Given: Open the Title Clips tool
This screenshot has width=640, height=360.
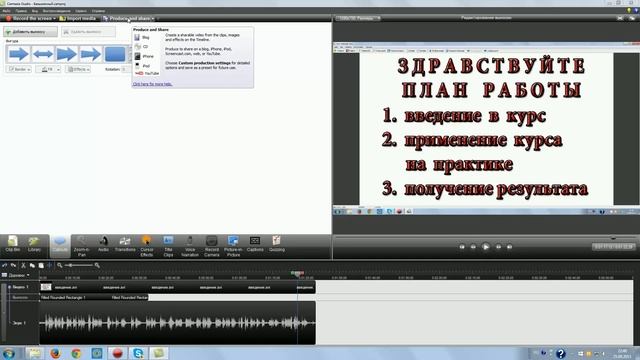Looking at the screenshot, I should [168, 247].
